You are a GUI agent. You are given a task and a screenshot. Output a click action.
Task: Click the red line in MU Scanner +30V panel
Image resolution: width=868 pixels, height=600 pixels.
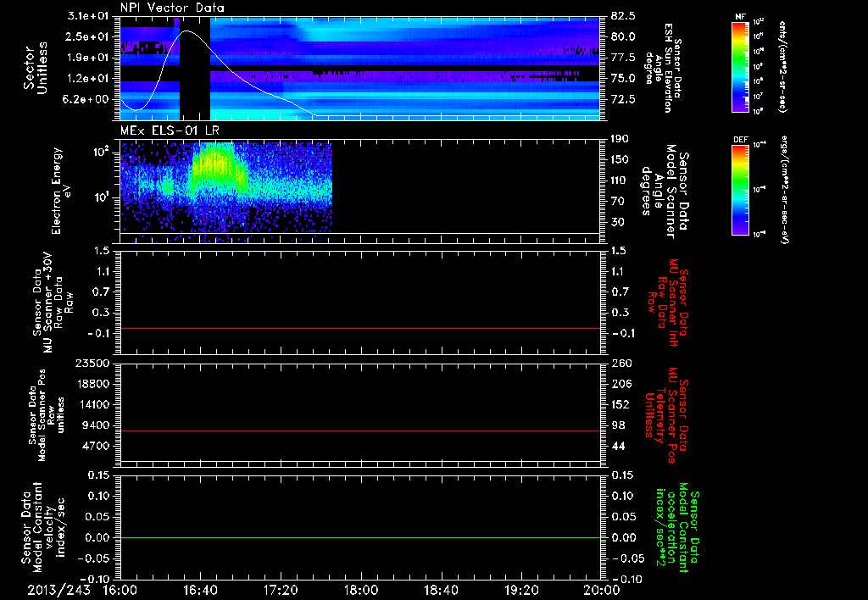coord(359,328)
